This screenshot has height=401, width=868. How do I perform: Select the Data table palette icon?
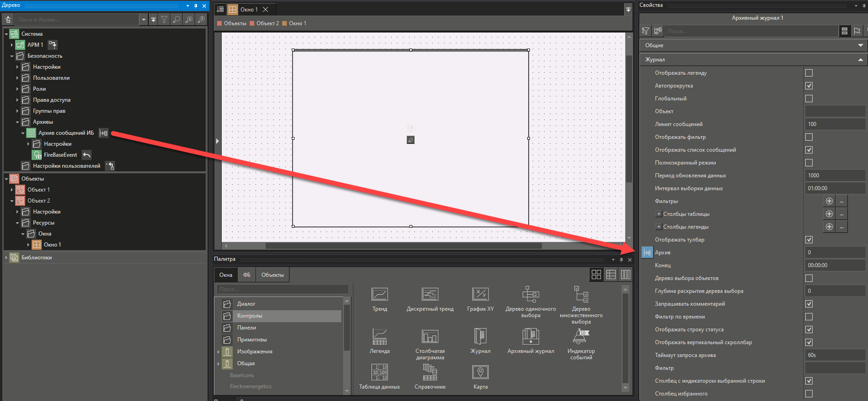coord(379,373)
